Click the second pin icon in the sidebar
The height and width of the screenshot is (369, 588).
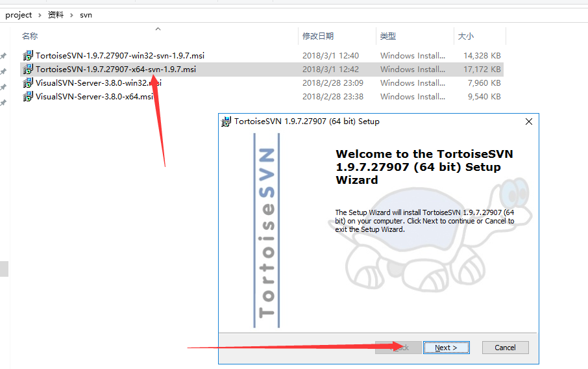3,71
